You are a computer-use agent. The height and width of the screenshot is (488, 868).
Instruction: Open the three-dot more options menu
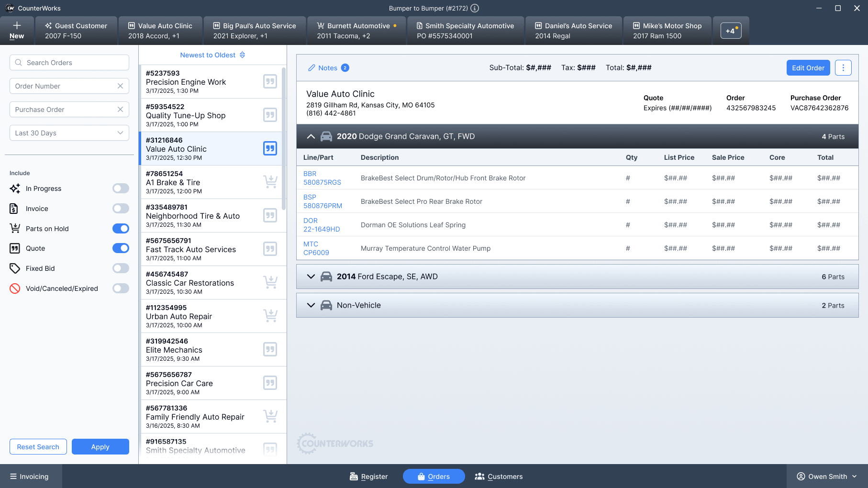point(843,68)
